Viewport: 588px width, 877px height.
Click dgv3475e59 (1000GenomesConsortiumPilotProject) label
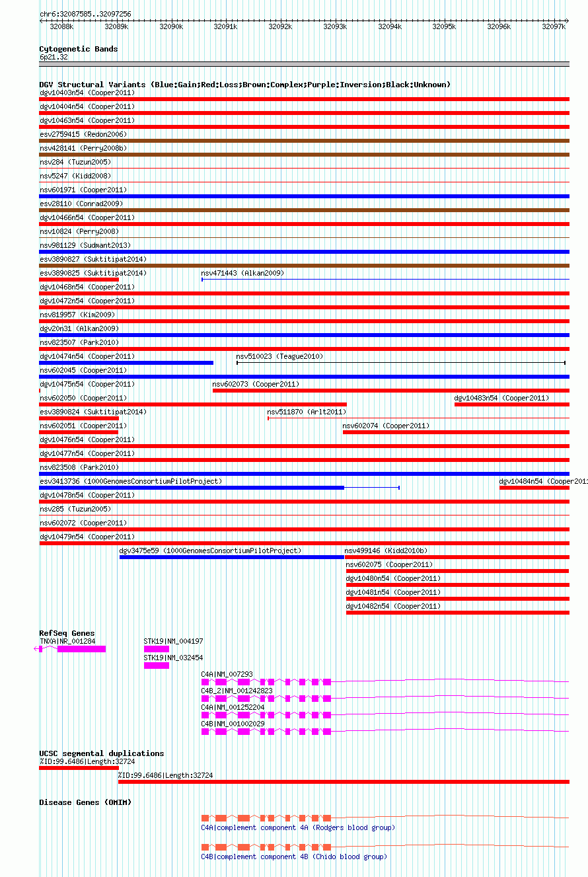tap(210, 551)
